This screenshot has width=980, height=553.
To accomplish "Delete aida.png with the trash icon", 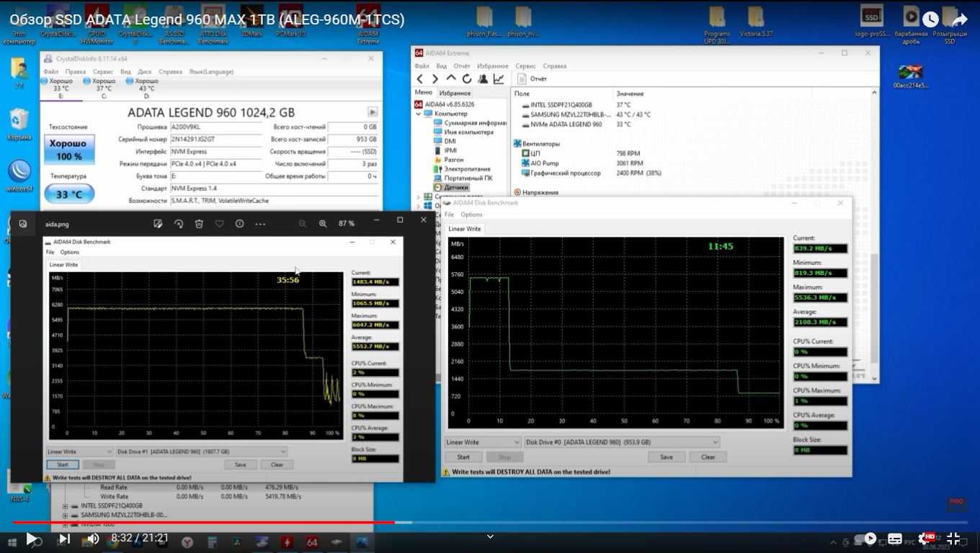I will click(199, 224).
